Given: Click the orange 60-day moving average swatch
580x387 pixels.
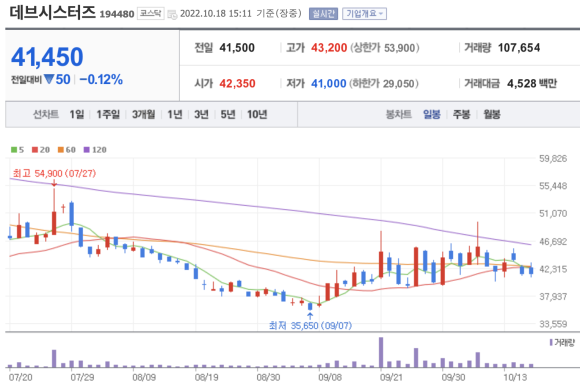Looking at the screenshot, I should 61,150.
